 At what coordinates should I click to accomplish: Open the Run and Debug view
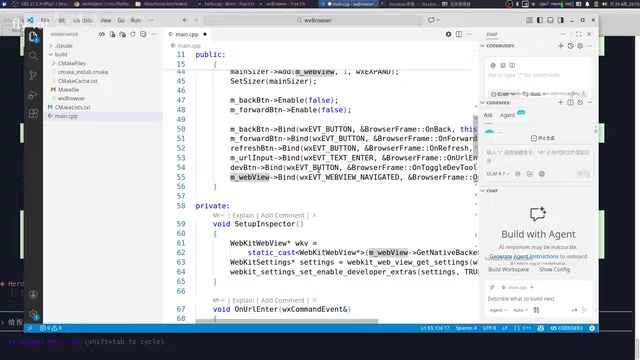pyautogui.click(x=33, y=94)
